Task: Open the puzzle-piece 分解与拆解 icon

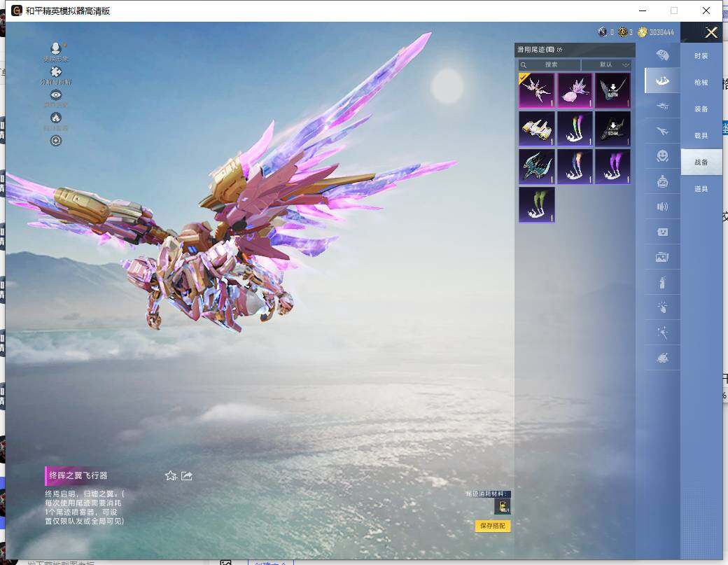Action: [56, 72]
